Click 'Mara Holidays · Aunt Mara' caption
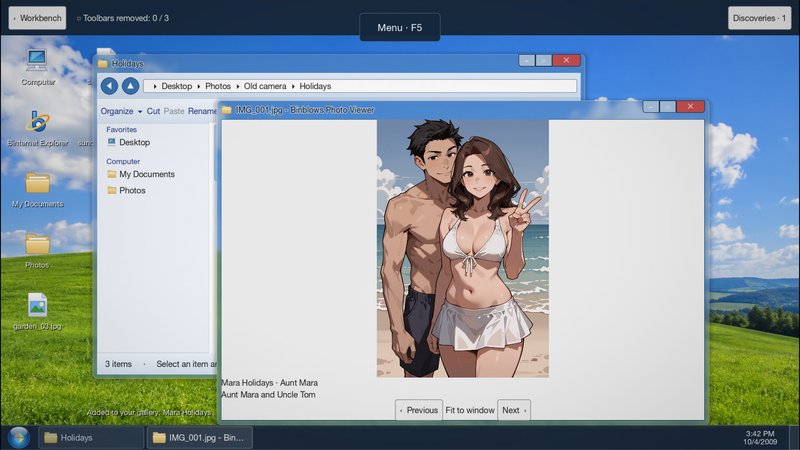The width and height of the screenshot is (800, 450). pyautogui.click(x=269, y=383)
